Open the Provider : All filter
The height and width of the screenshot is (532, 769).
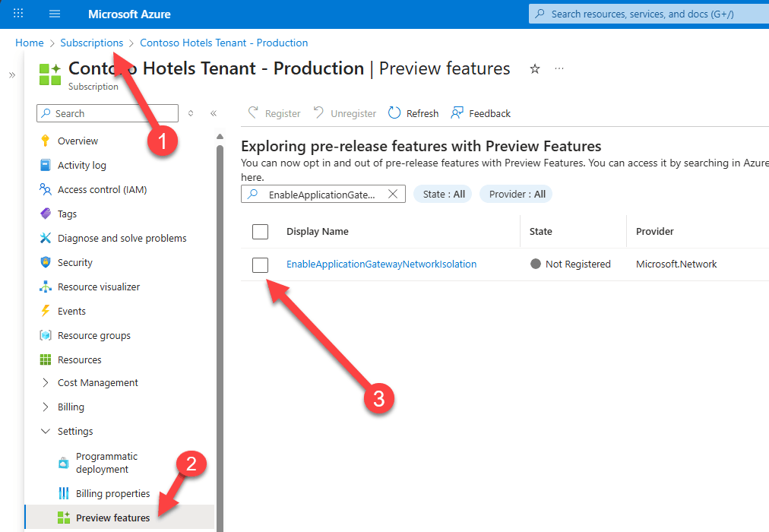(517, 194)
